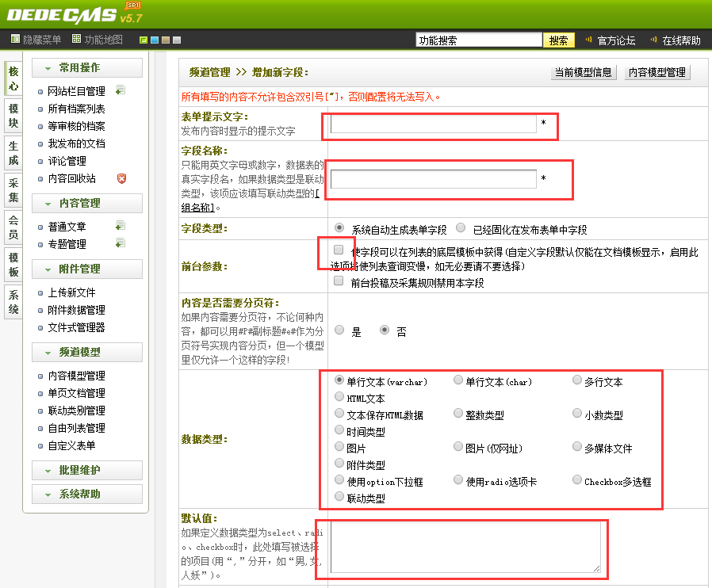Select 是 for content pagination
The image size is (712, 588).
[x=339, y=330]
